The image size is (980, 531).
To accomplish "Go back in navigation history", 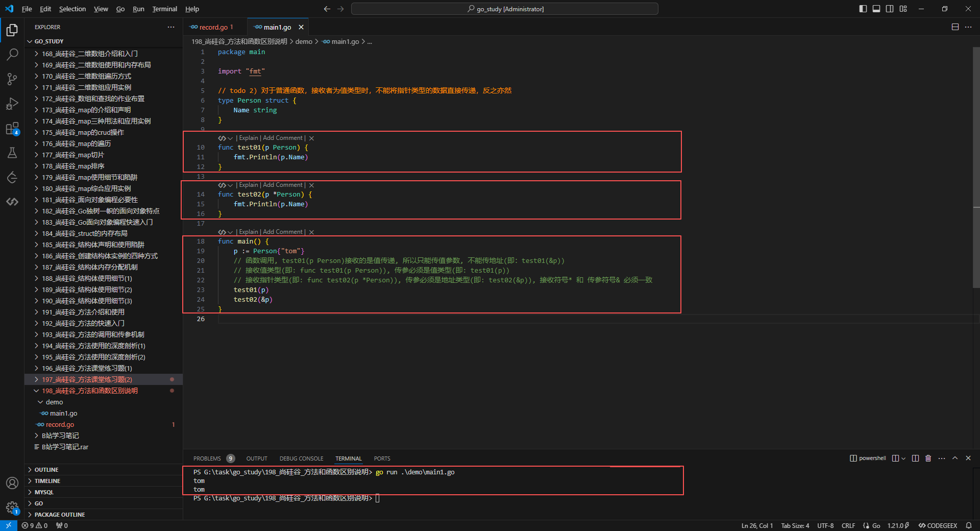I will coord(327,9).
